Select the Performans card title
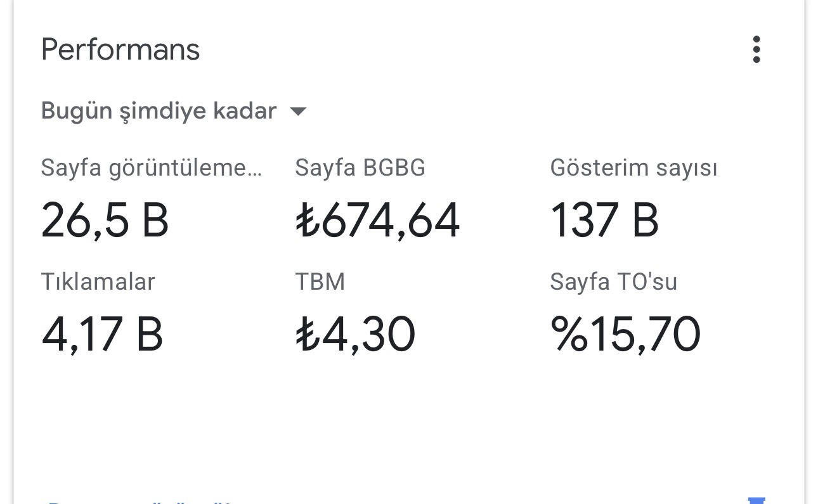This screenshot has height=504, width=818. pyautogui.click(x=120, y=49)
